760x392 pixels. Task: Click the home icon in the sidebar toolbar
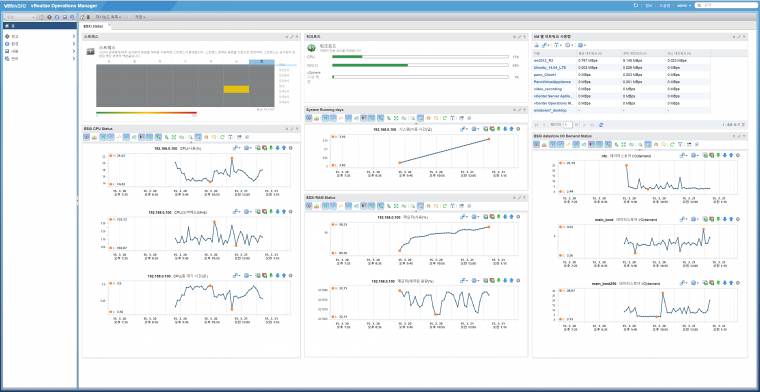41,17
